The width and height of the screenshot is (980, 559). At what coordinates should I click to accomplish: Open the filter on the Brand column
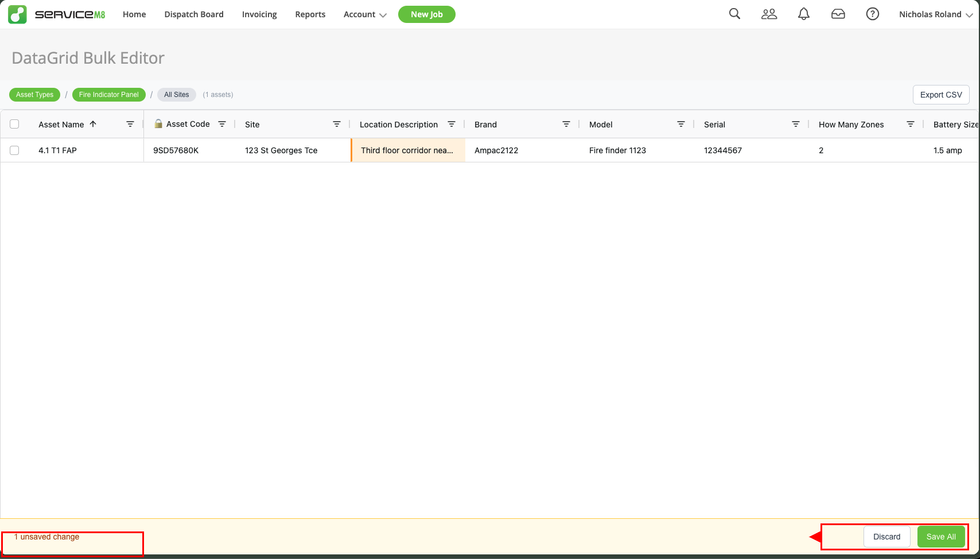pyautogui.click(x=566, y=124)
